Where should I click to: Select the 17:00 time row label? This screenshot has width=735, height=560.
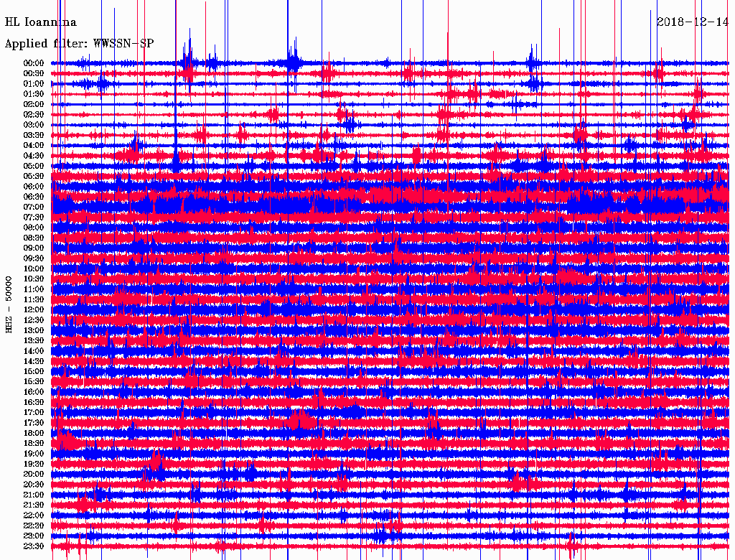tap(34, 413)
